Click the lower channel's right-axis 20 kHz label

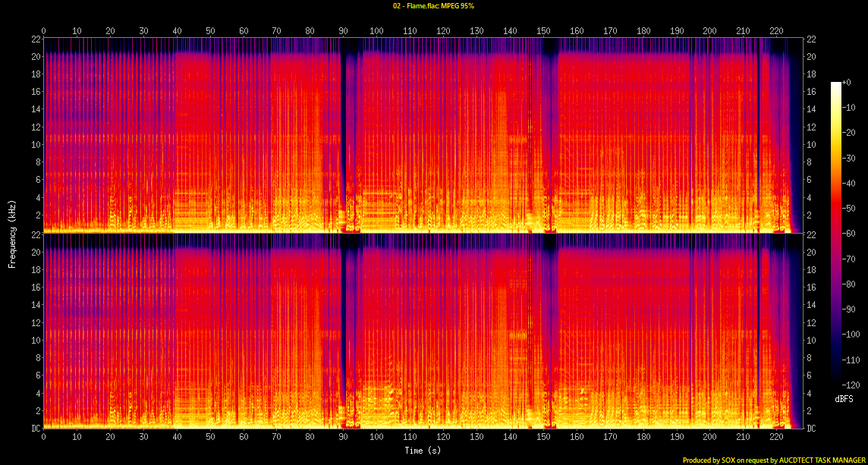click(x=810, y=253)
